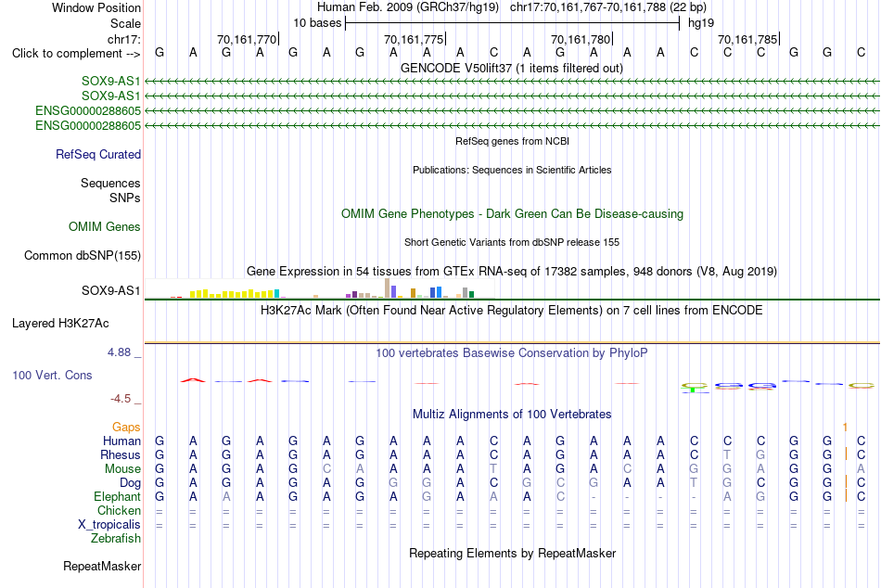Click the Window Position track label

96,7
